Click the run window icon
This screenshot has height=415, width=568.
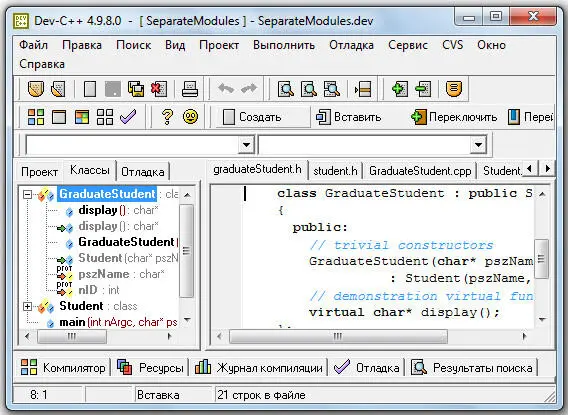(59, 117)
